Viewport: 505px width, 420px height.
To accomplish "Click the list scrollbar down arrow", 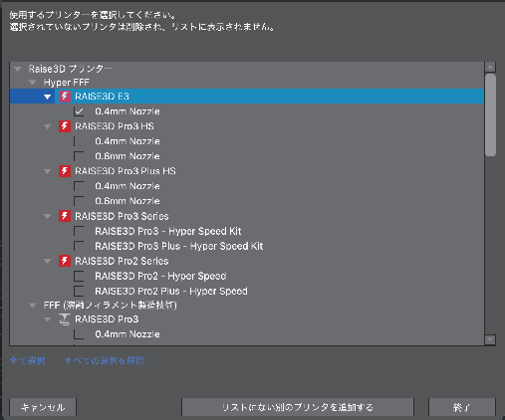I will tap(490, 339).
